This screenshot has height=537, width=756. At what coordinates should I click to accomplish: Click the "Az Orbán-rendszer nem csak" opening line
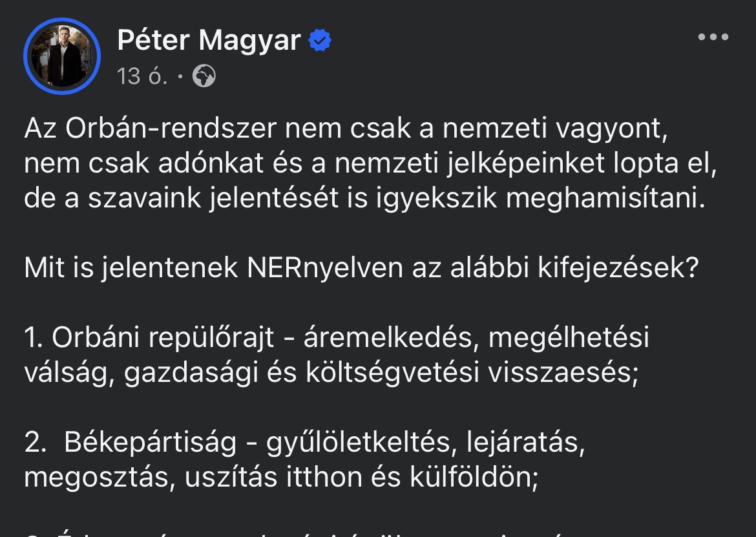pos(344,129)
